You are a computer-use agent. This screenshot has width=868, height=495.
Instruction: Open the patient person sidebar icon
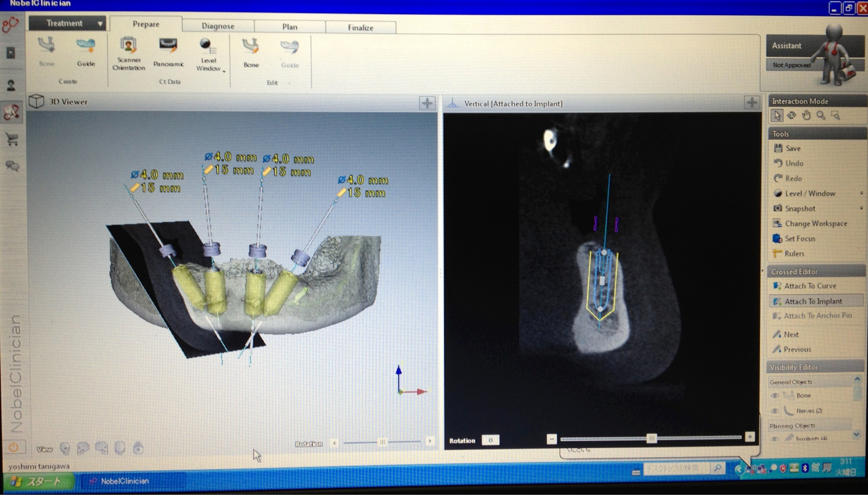pyautogui.click(x=11, y=86)
